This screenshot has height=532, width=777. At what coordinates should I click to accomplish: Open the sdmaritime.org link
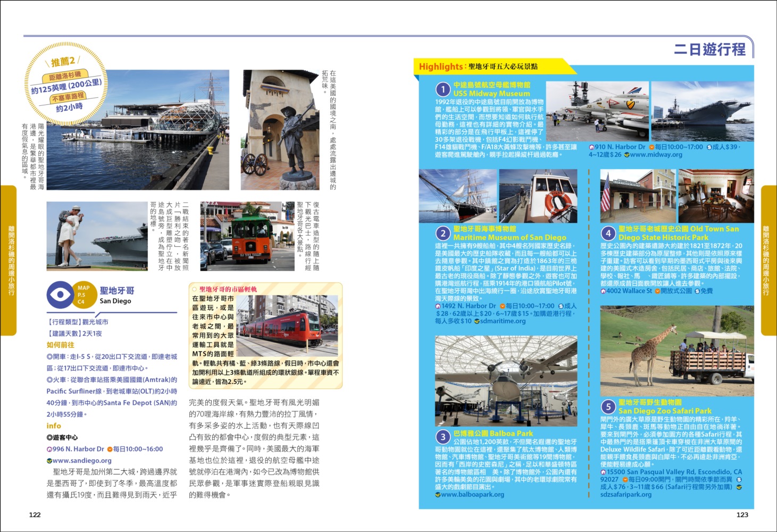pos(503,321)
